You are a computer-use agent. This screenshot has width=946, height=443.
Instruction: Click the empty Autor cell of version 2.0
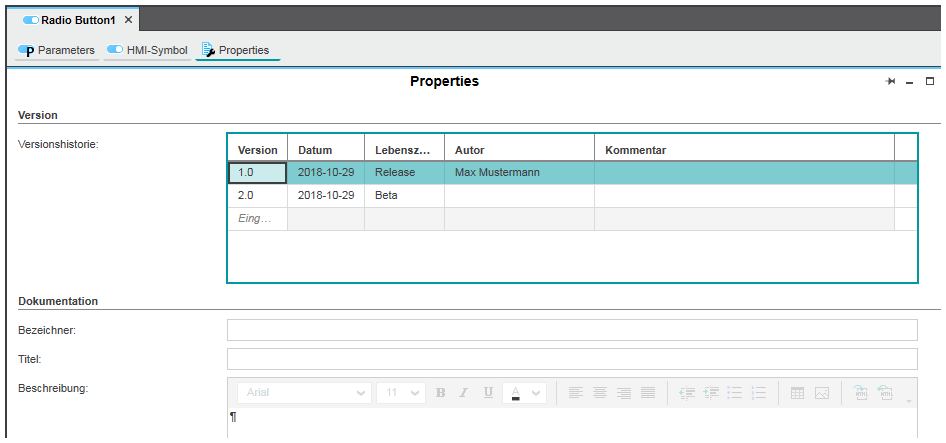click(x=519, y=196)
